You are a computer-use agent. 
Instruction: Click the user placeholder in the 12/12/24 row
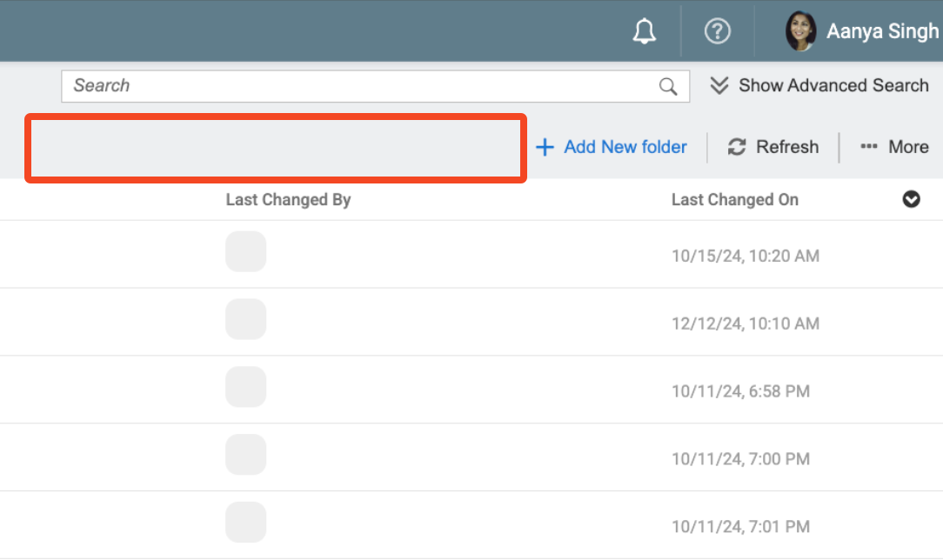pos(245,319)
